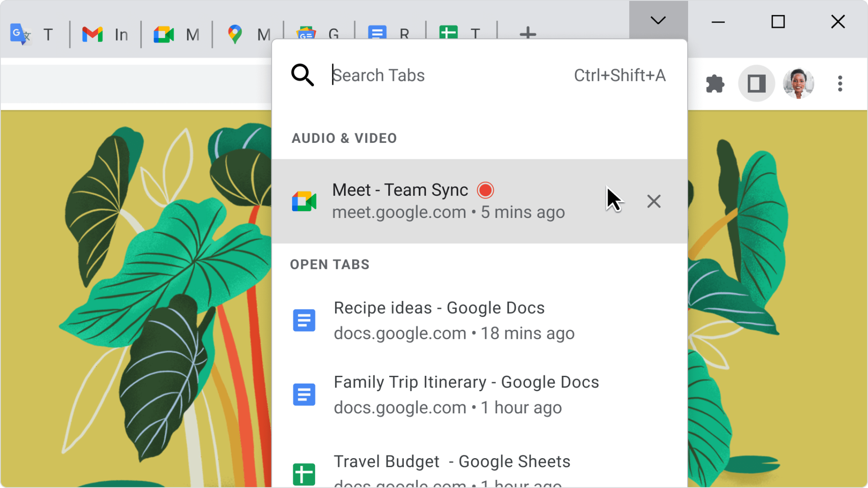The width and height of the screenshot is (868, 488).
Task: Open the side panel icon
Action: tap(756, 83)
